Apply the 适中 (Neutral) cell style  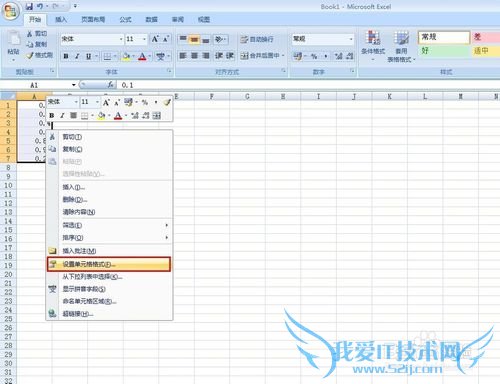pyautogui.click(x=486, y=51)
